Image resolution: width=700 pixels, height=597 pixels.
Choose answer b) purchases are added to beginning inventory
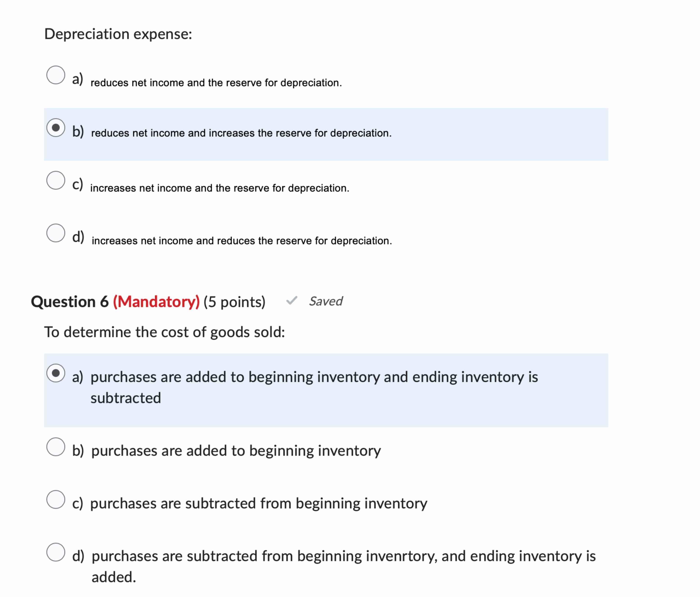(x=56, y=448)
